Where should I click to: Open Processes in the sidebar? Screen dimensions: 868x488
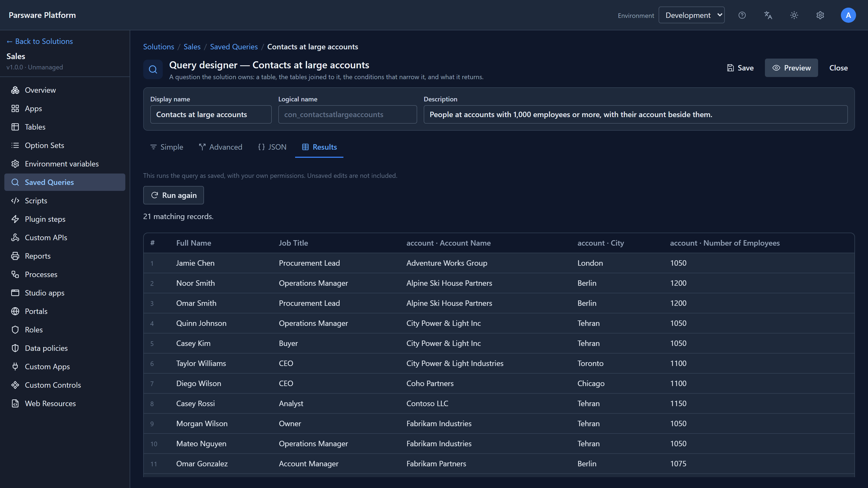click(x=65, y=274)
